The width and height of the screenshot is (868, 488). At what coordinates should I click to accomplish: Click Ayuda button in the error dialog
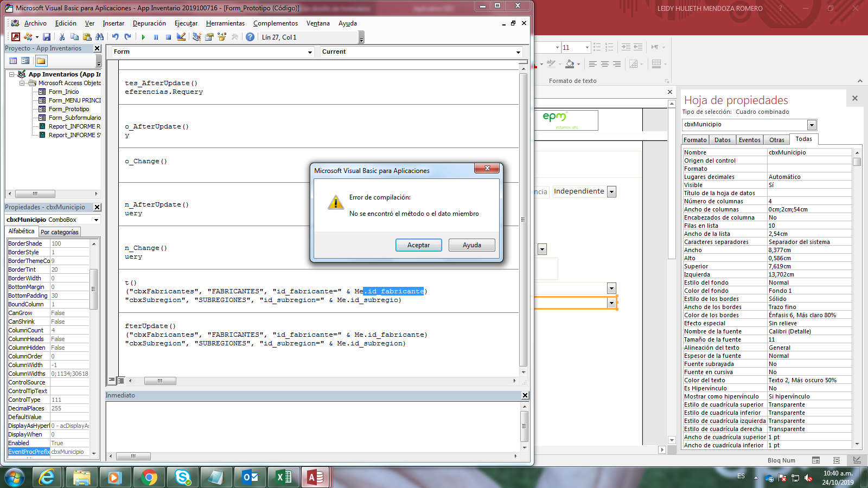click(x=471, y=245)
